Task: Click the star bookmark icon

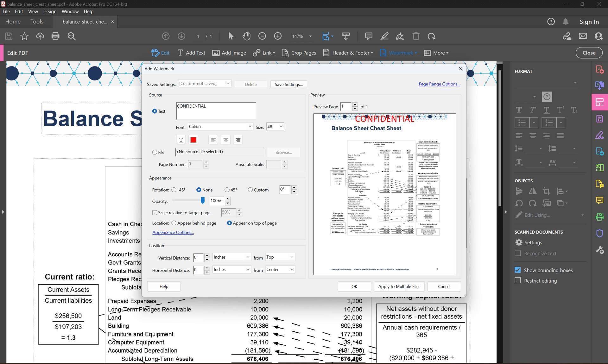Action: [24, 36]
